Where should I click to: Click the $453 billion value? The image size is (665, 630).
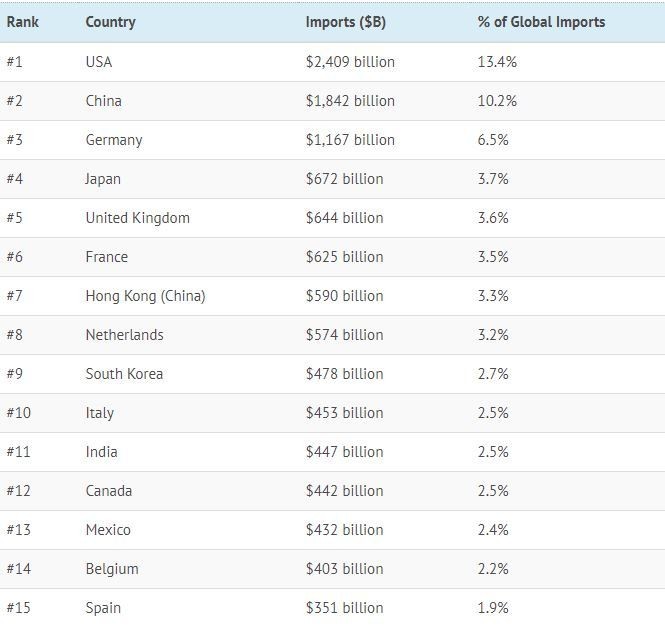tap(344, 413)
